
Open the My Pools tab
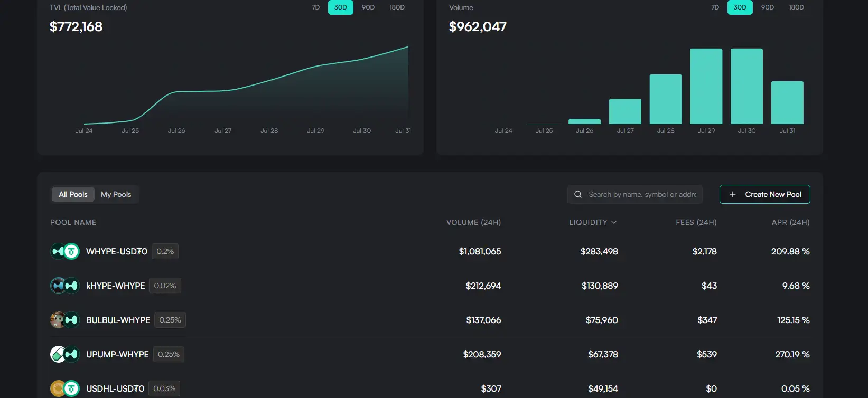[116, 194]
